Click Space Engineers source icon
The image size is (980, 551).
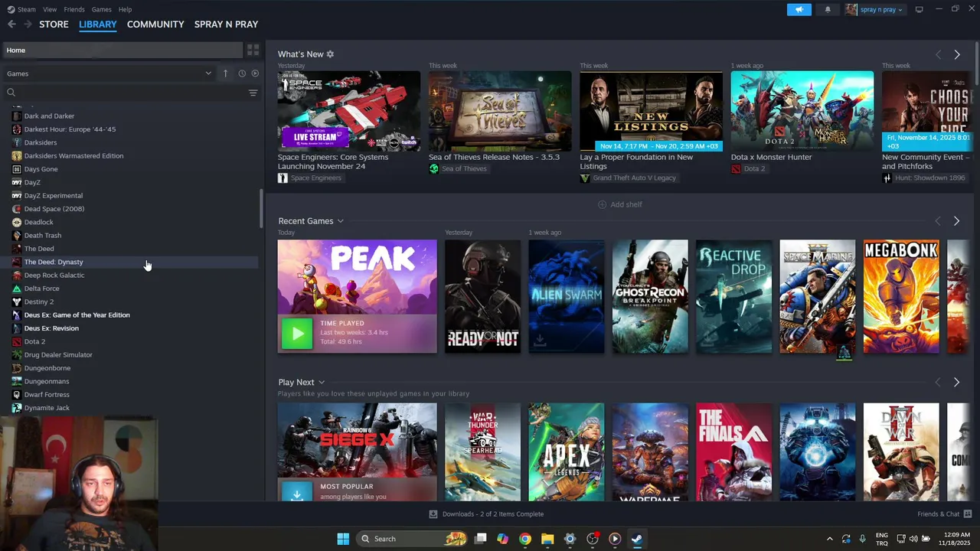[x=283, y=178]
